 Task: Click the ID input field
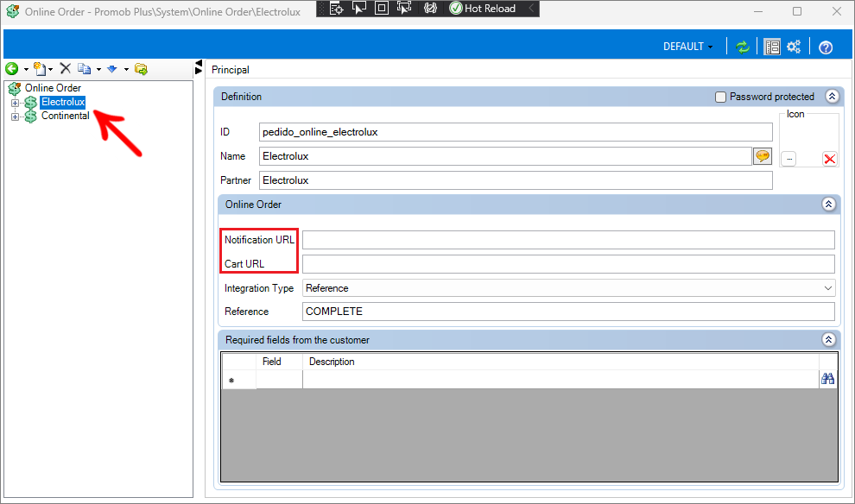[x=516, y=132]
